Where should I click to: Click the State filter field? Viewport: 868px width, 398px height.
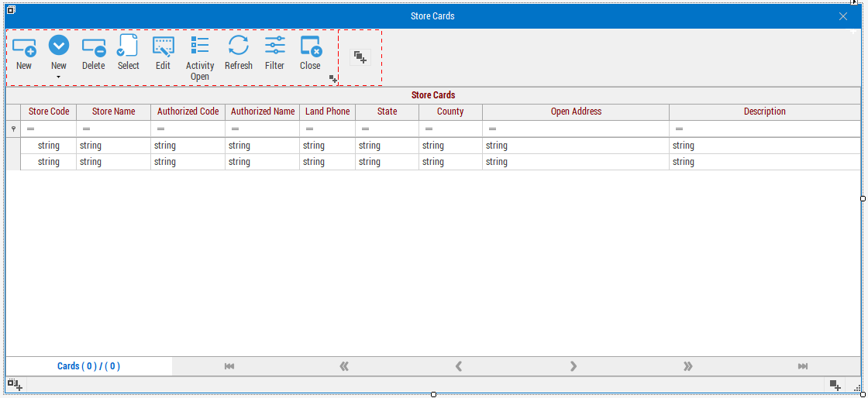(x=387, y=129)
